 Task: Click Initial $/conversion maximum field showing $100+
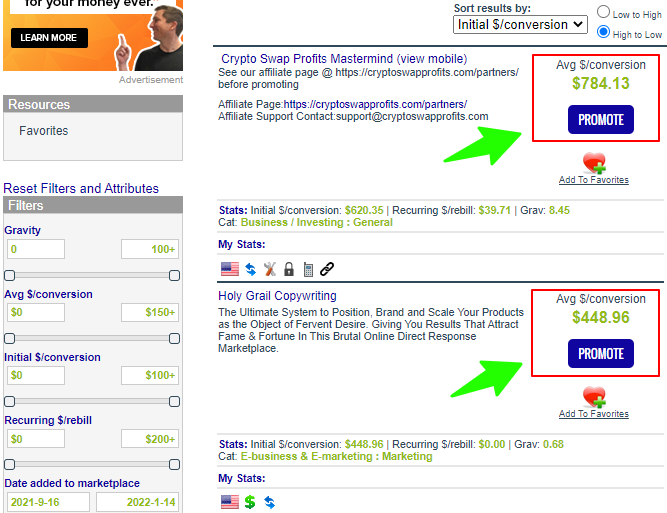pos(150,375)
